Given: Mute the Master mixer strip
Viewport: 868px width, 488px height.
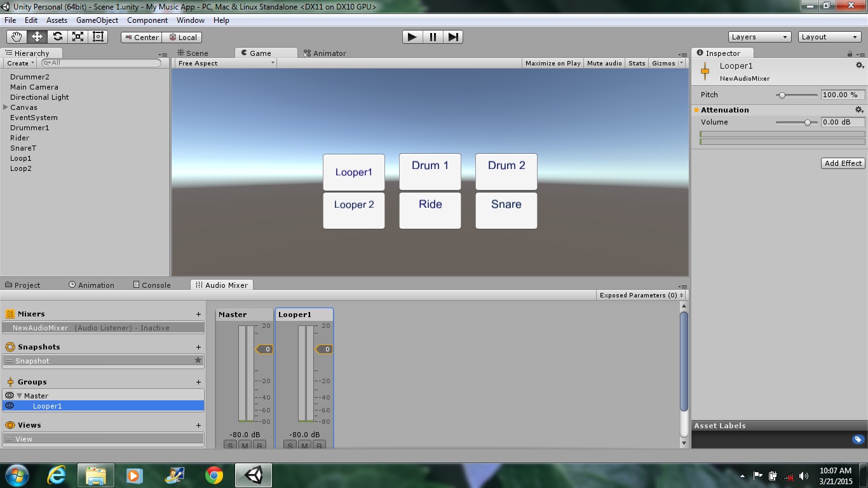Looking at the screenshot, I should [245, 445].
